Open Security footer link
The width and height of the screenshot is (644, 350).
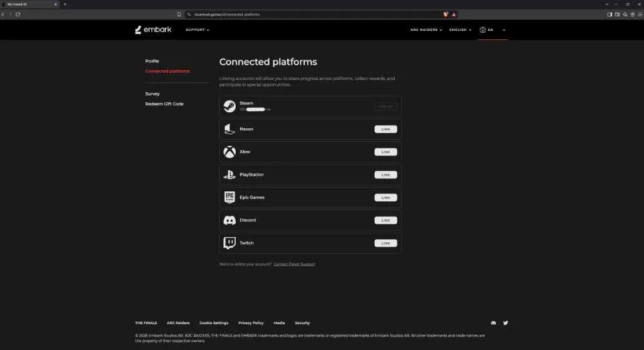(x=302, y=323)
